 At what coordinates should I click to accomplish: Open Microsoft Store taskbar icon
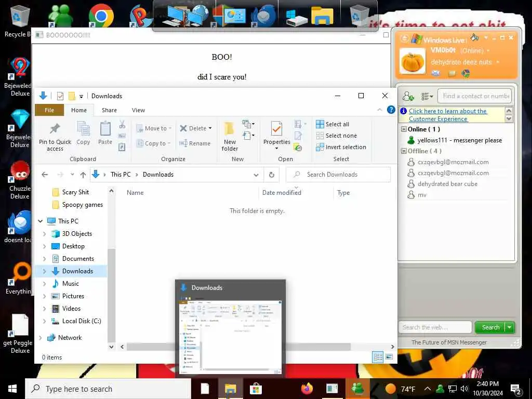tap(256, 389)
